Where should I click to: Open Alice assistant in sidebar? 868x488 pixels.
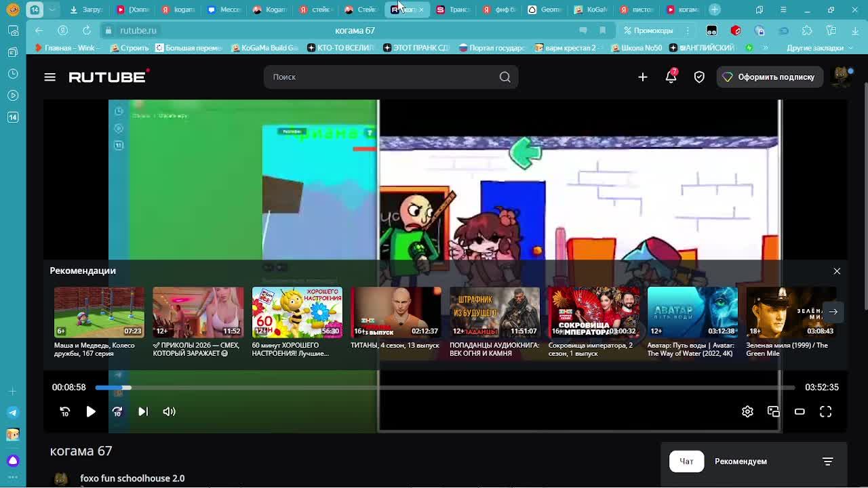coord(13,461)
